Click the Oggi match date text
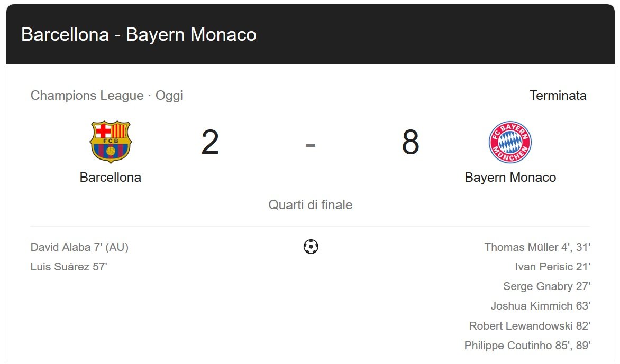This screenshot has width=620, height=364. point(169,96)
